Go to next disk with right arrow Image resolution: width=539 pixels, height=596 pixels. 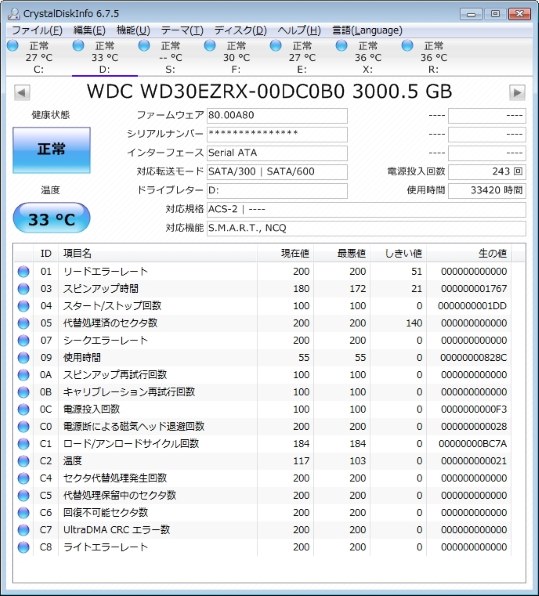[x=517, y=92]
